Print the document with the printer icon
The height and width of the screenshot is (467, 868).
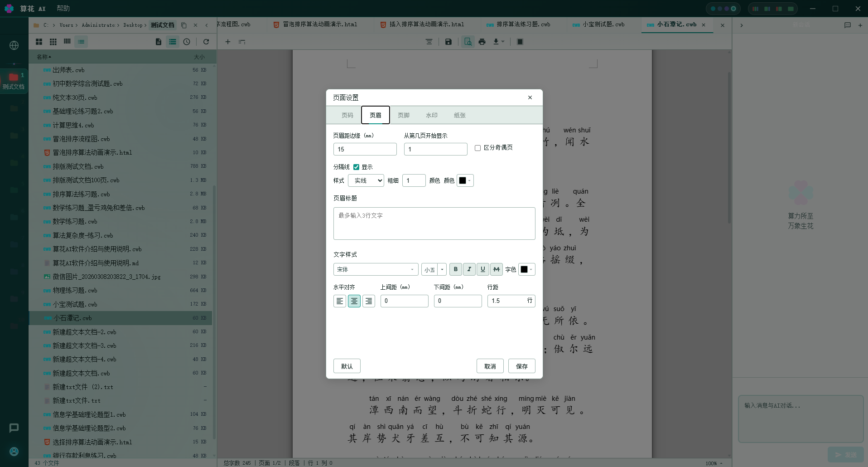pyautogui.click(x=482, y=42)
